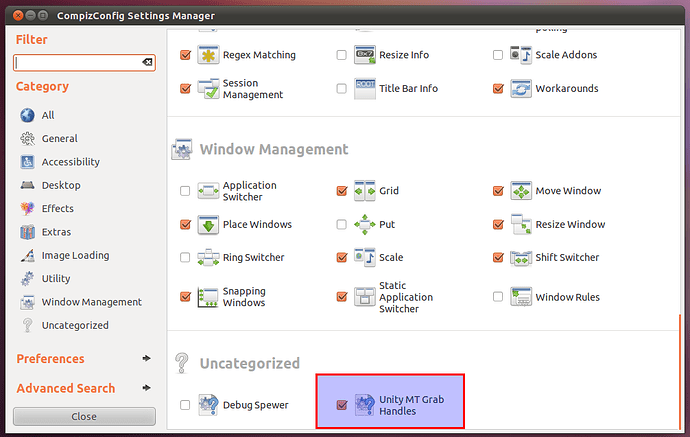690x437 pixels.
Task: Enable the Window Rules checkbox
Action: coord(498,297)
